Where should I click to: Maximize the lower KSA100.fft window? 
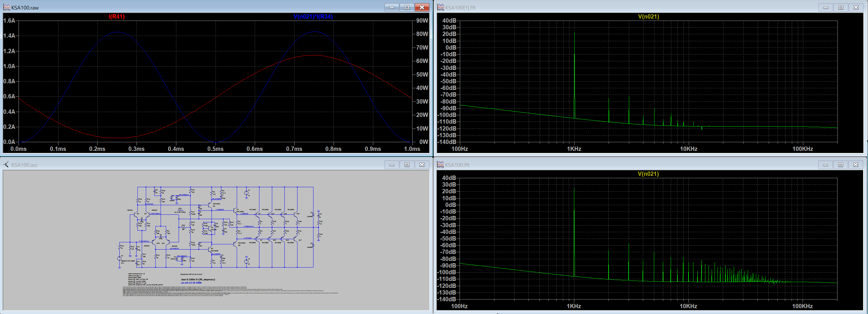(841, 165)
